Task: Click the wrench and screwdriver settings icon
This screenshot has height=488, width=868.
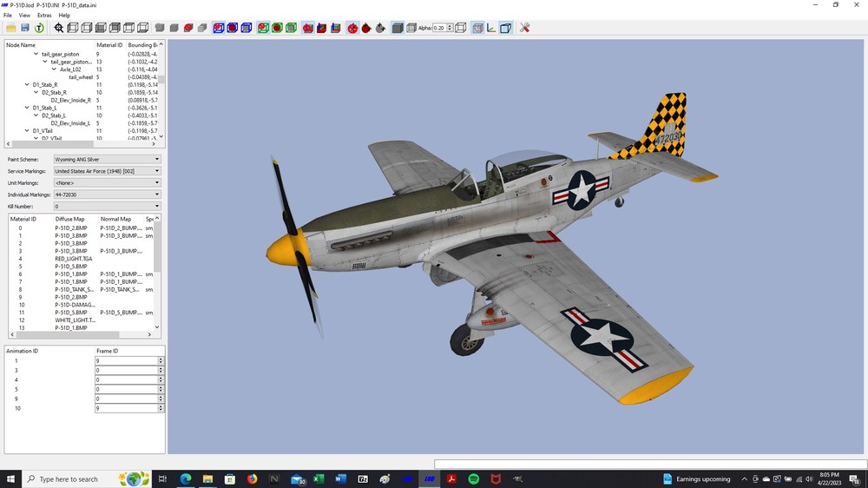Action: (x=524, y=28)
